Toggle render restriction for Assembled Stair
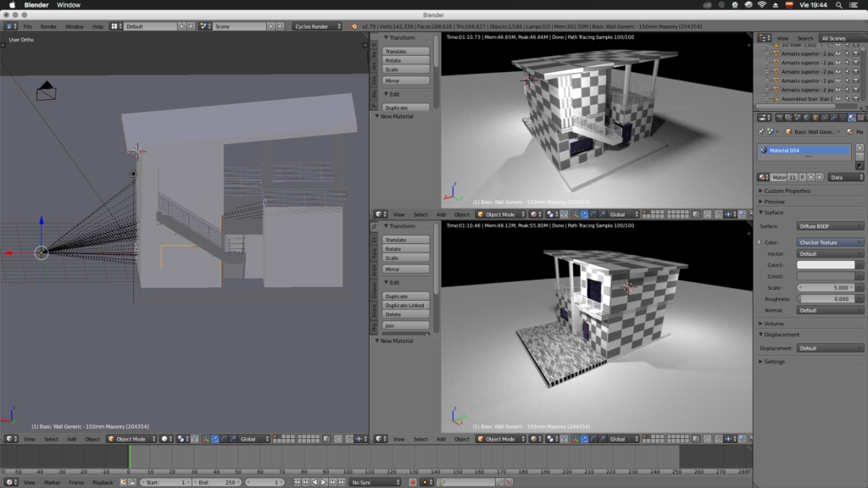 click(x=856, y=98)
